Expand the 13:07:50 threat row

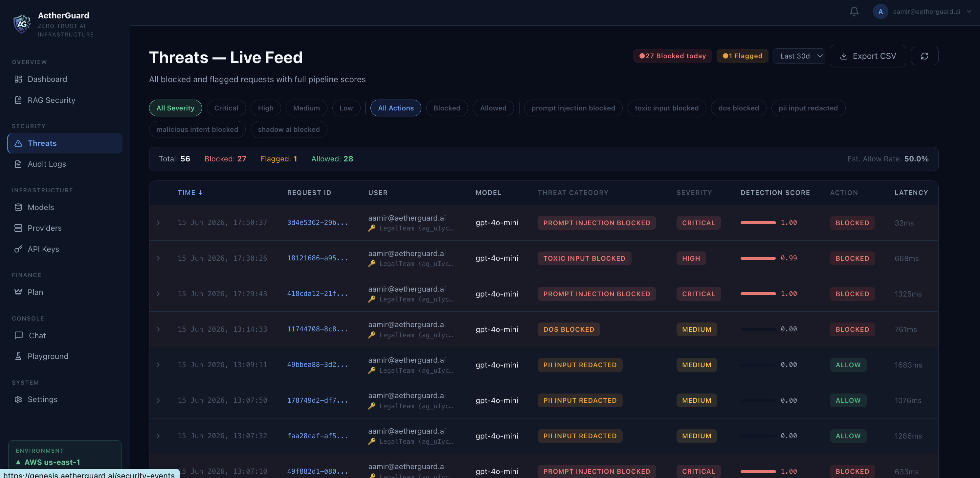click(158, 400)
